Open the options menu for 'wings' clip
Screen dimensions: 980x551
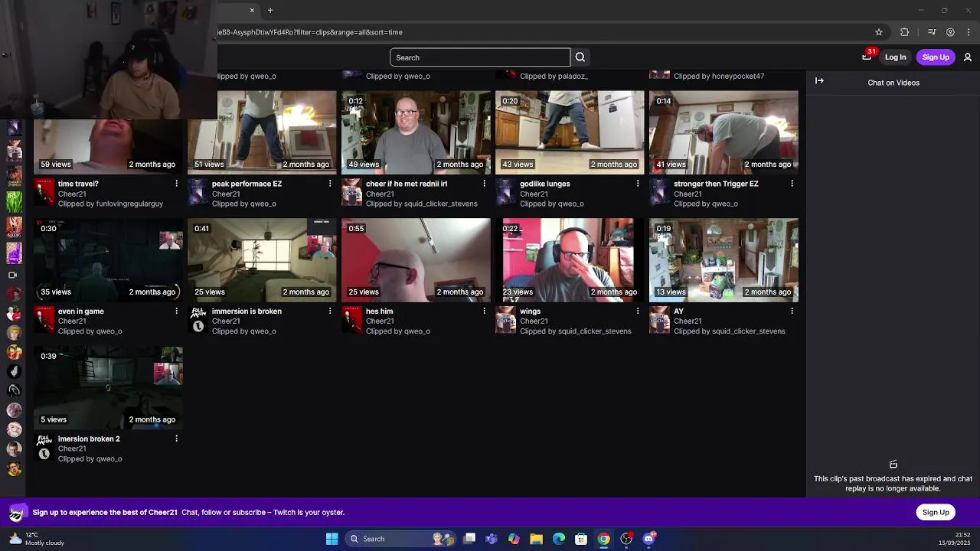[638, 311]
